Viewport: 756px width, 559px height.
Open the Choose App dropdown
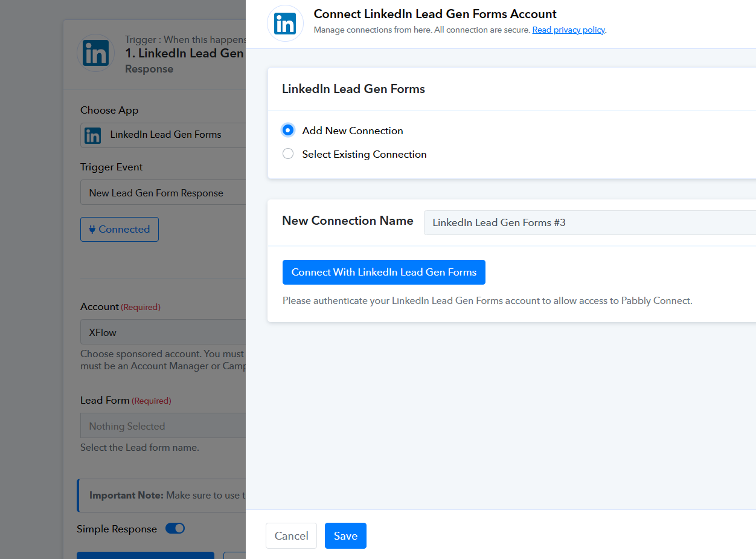click(x=163, y=135)
